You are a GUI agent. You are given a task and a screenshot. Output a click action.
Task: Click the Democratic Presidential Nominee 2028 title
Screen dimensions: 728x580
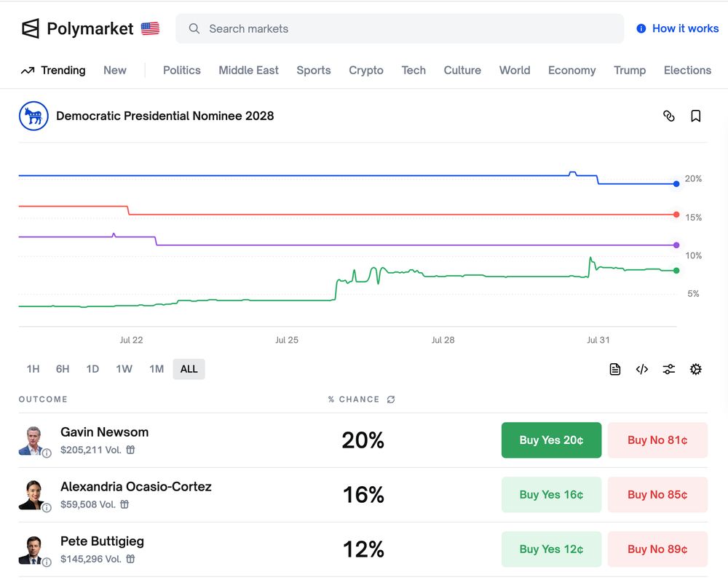click(165, 116)
